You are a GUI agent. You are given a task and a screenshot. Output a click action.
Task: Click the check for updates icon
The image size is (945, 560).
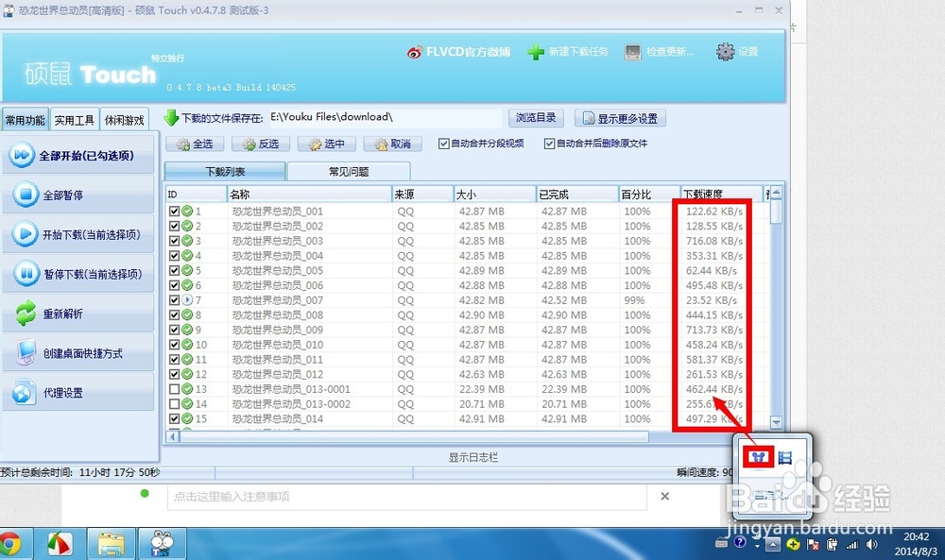tap(632, 52)
